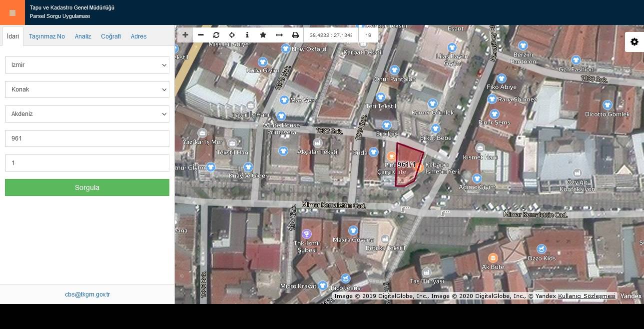
Task: Activate the crosshair locate tool
Action: click(x=232, y=35)
